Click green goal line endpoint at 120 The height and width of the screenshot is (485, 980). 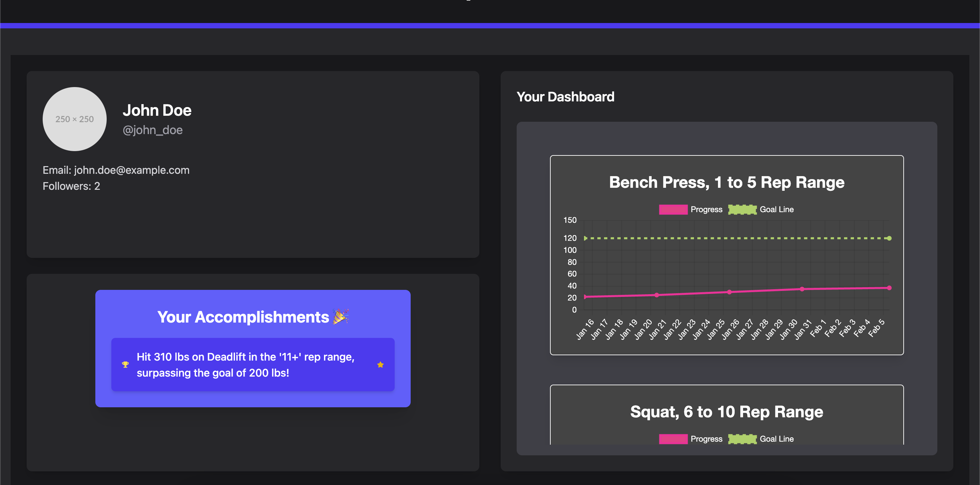pos(889,238)
